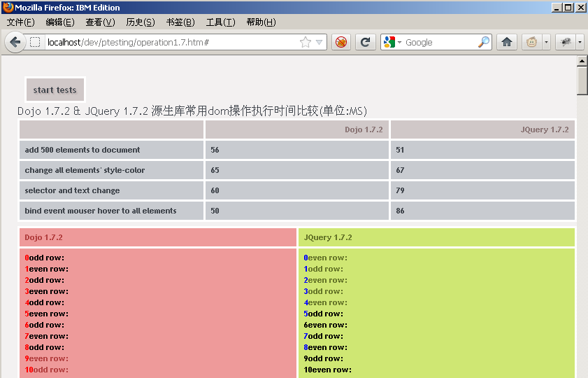588x378 pixels.
Task: Click '0even row:' in JQuery panel
Action: 326,258
